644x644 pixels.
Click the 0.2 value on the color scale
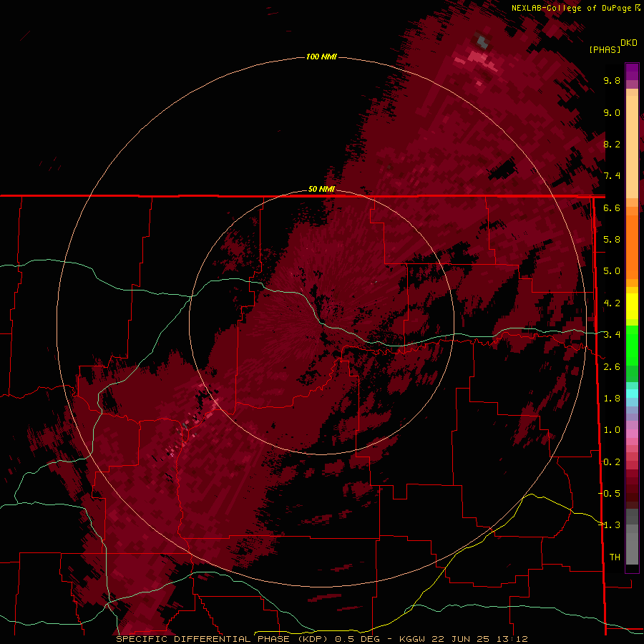(x=612, y=462)
